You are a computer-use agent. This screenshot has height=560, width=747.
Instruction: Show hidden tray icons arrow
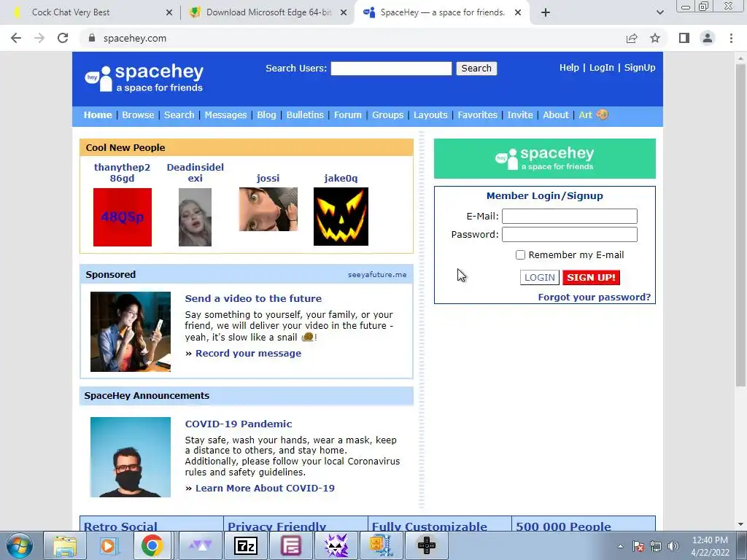point(620,546)
